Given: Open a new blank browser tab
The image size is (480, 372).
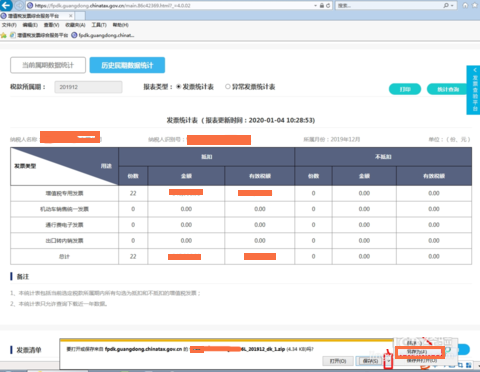Looking at the screenshot, I should tap(80, 16).
